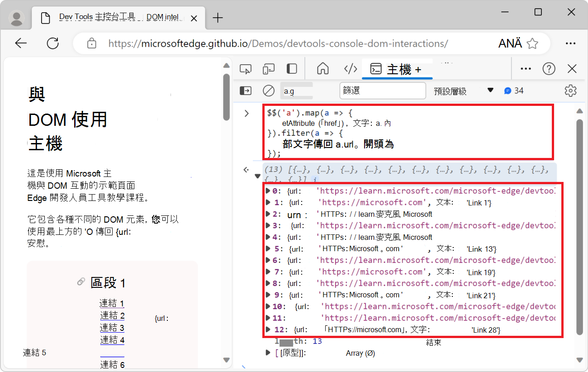Click the length: 13 property
The width and height of the screenshot is (588, 372).
point(299,341)
